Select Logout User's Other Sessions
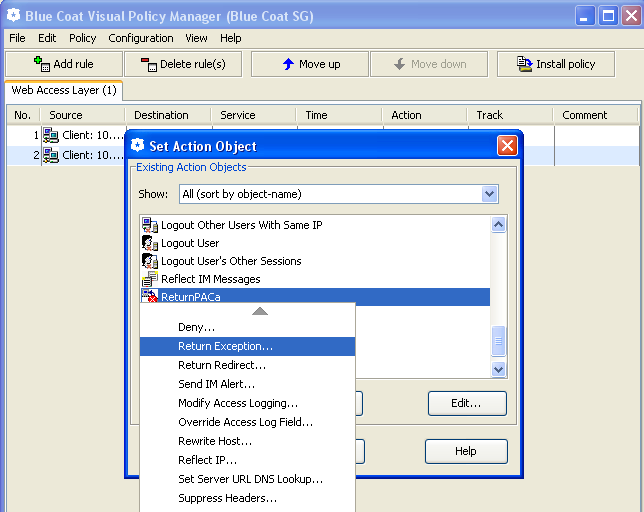 coord(315,261)
